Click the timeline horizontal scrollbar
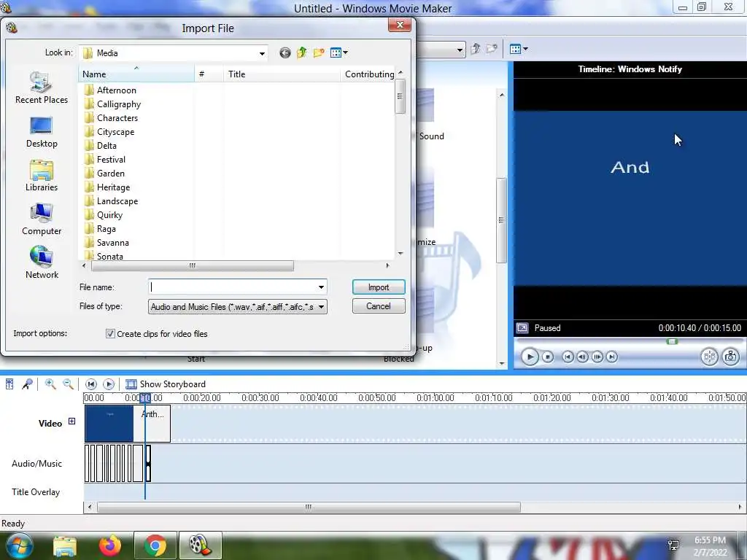The image size is (747, 560). pos(309,507)
